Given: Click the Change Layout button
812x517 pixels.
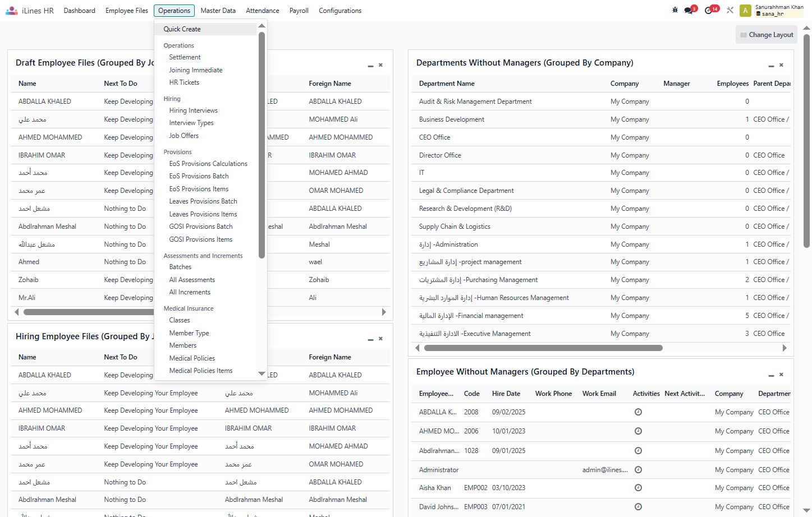Looking at the screenshot, I should 767,35.
